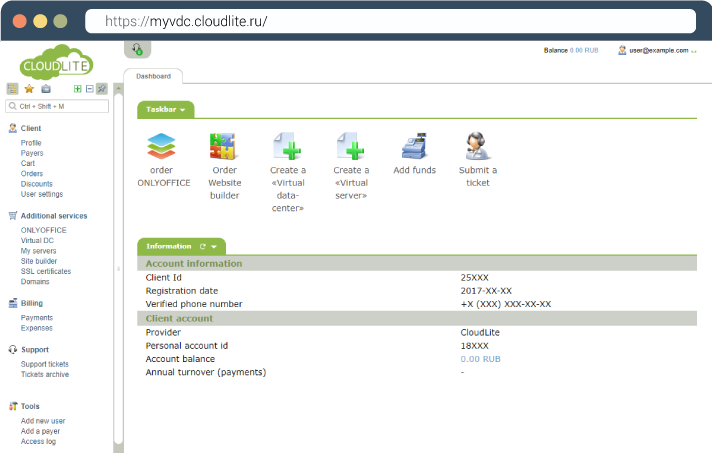Open Virtual DC menu item
712x453 pixels.
click(x=37, y=241)
